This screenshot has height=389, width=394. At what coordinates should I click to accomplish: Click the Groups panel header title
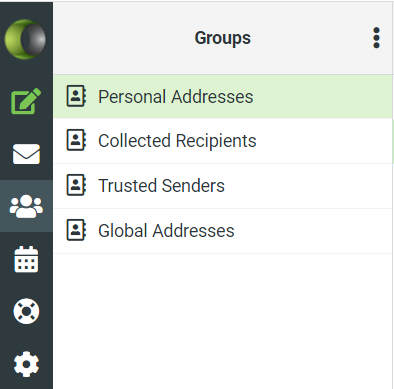pyautogui.click(x=223, y=38)
